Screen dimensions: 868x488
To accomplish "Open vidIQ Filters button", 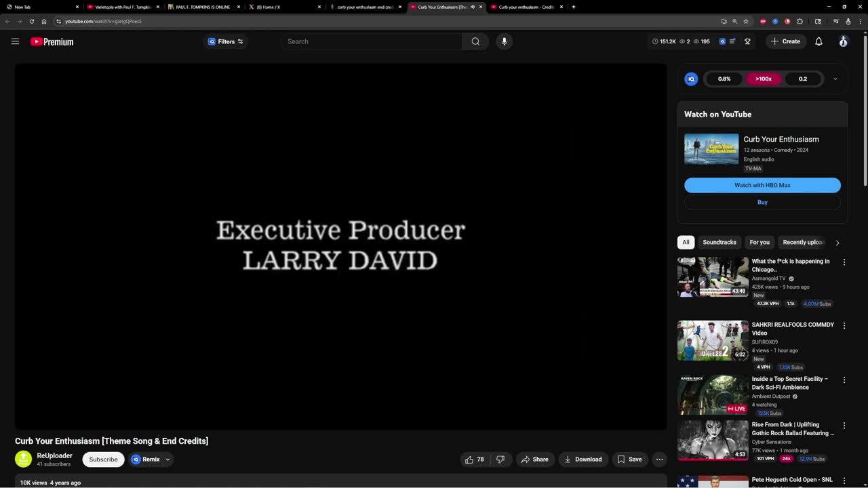I will pos(225,41).
